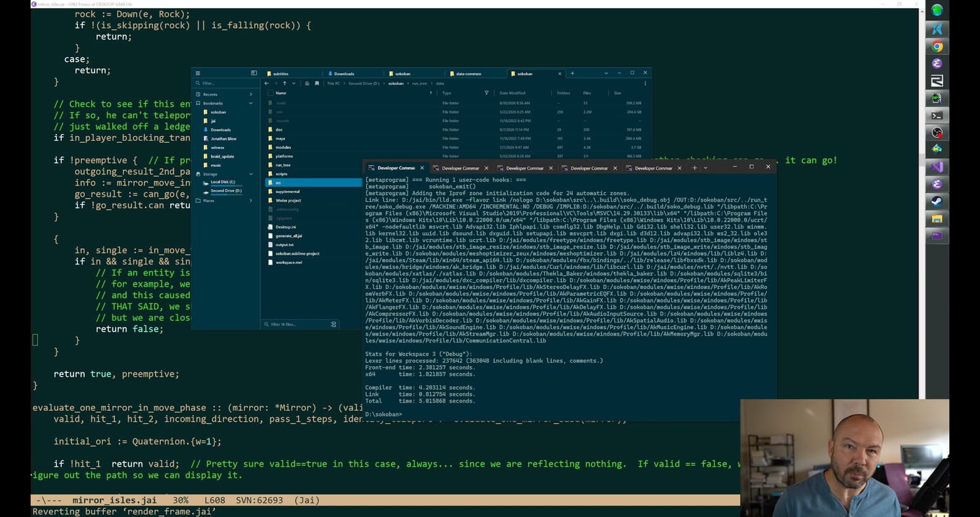980x517 pixels.
Task: Sort files by the Date Modified column
Action: 512,93
